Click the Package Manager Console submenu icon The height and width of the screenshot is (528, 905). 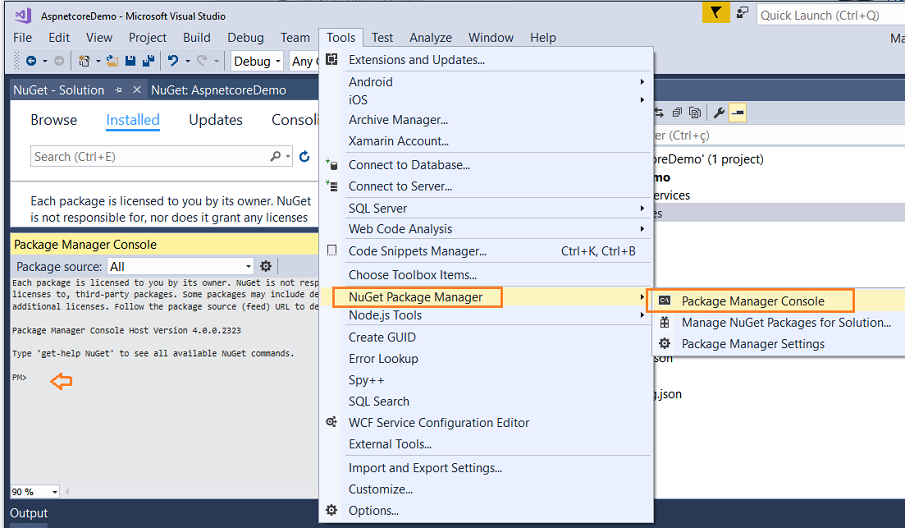665,301
